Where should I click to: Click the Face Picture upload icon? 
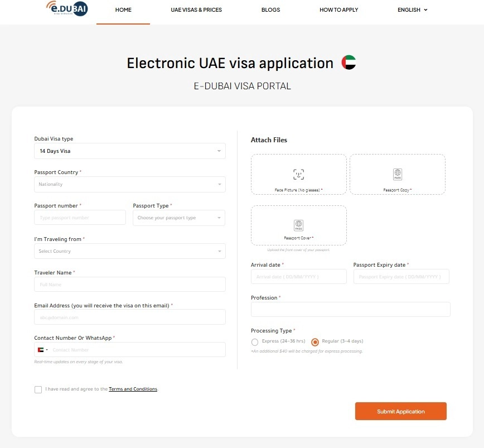(x=299, y=174)
